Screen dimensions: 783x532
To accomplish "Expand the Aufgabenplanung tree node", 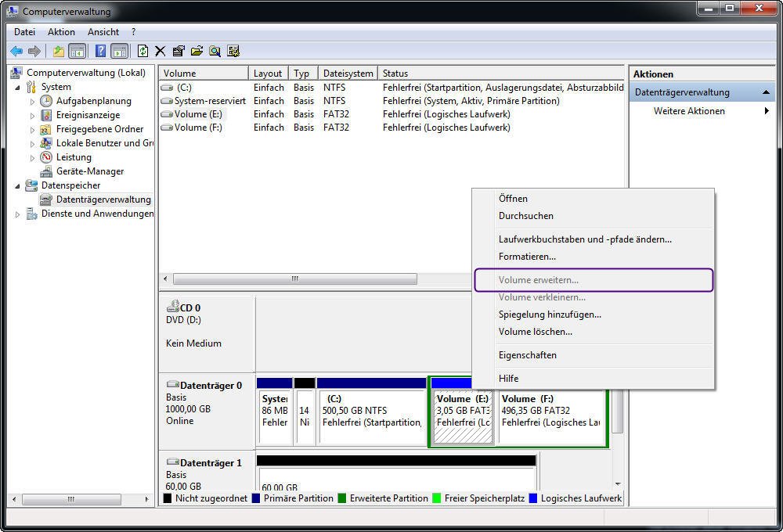I will pyautogui.click(x=32, y=101).
